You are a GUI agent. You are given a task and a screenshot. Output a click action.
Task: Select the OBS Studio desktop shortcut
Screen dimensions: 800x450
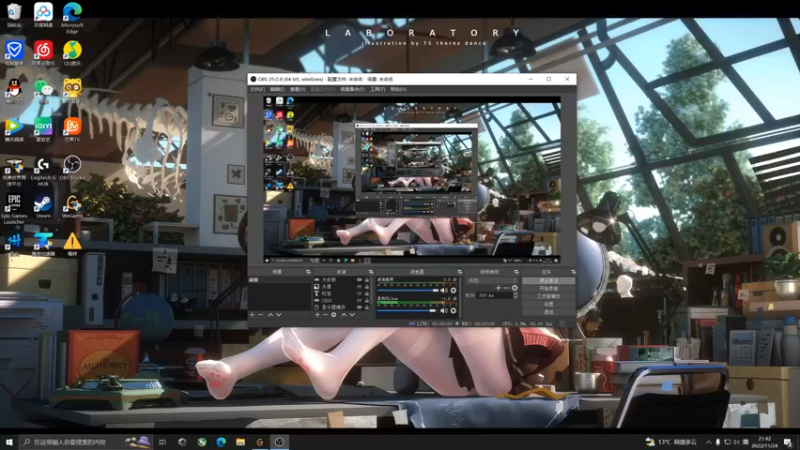point(72,168)
